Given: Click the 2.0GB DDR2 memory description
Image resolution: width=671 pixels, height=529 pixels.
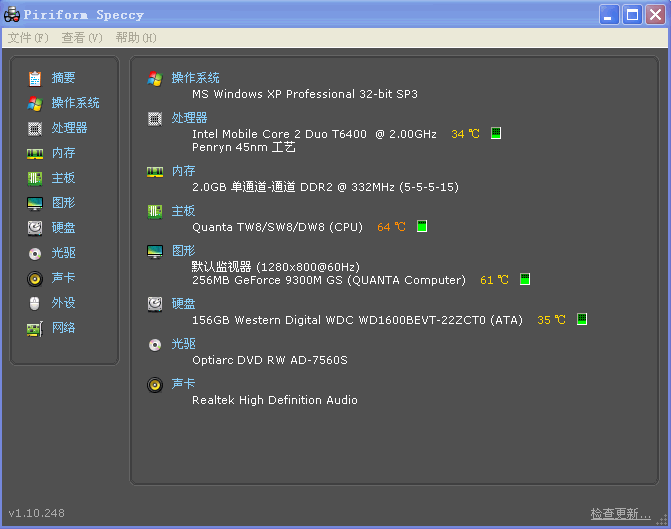Looking at the screenshot, I should [x=326, y=187].
